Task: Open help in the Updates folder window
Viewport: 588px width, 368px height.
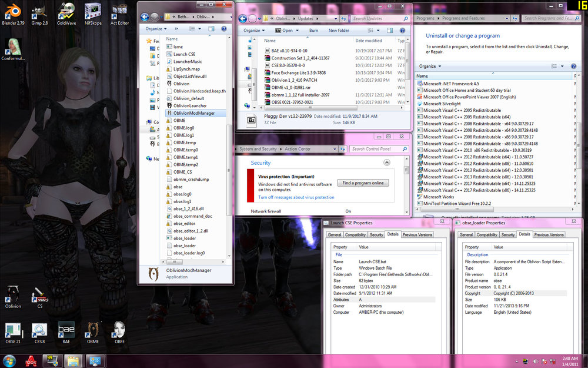Action: pyautogui.click(x=402, y=31)
